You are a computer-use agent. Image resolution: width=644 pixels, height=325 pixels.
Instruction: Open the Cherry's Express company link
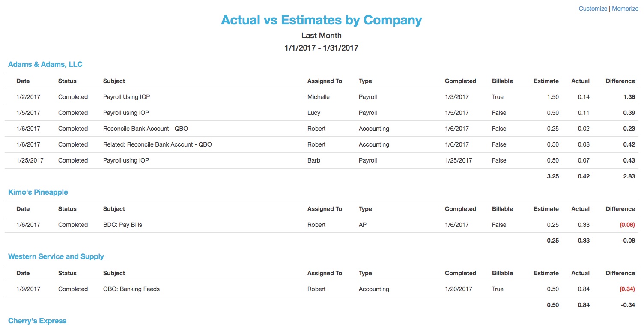(x=37, y=321)
